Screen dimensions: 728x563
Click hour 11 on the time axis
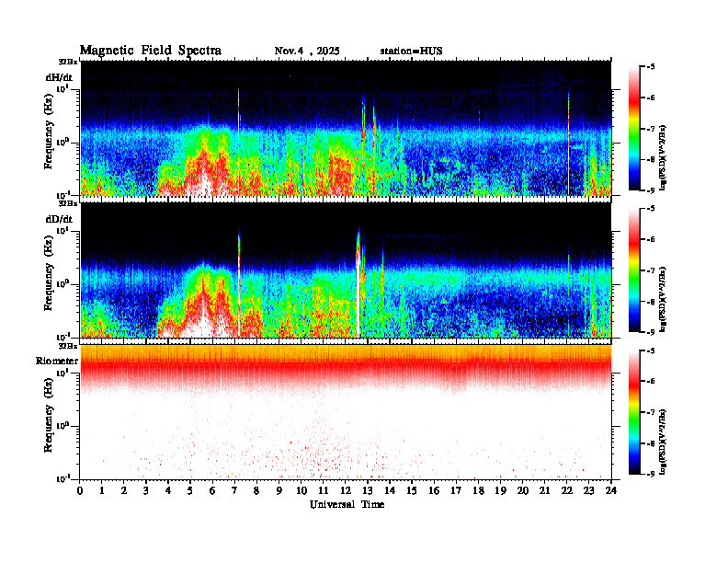point(324,491)
